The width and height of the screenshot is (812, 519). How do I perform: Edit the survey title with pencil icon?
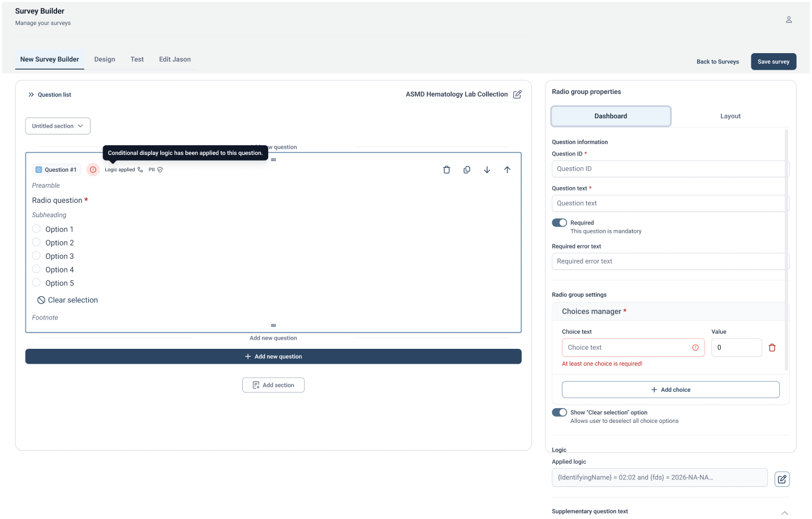[x=517, y=94]
